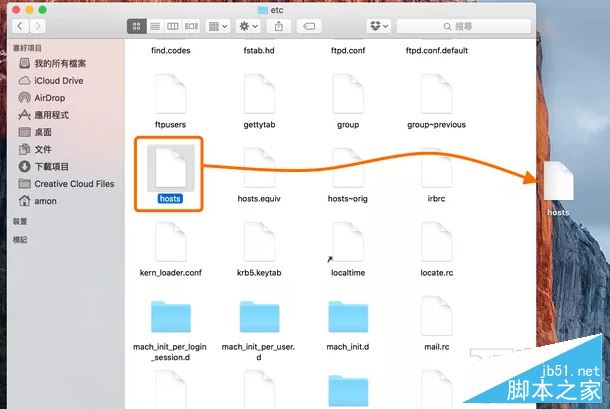Viewport: 610px width, 409px height.
Task: Open the arrange items dropdown
Action: 218,26
